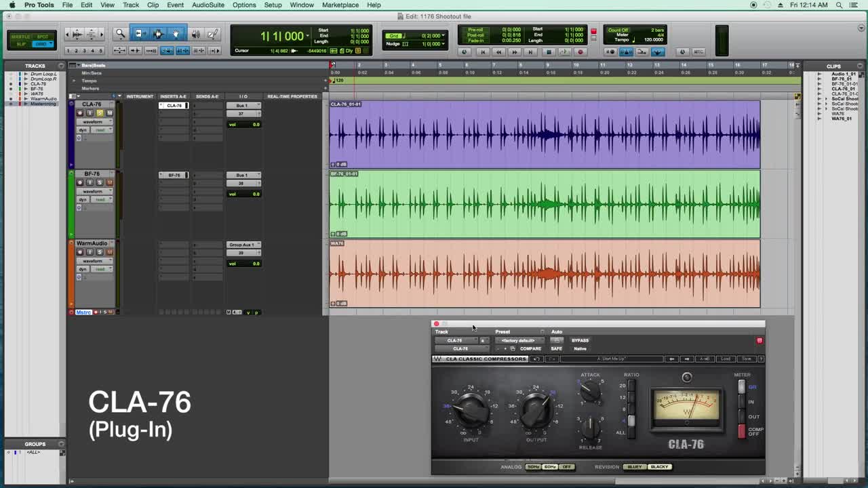Select the Scrubber speaker tool
This screenshot has width=868, height=488.
coord(195,34)
